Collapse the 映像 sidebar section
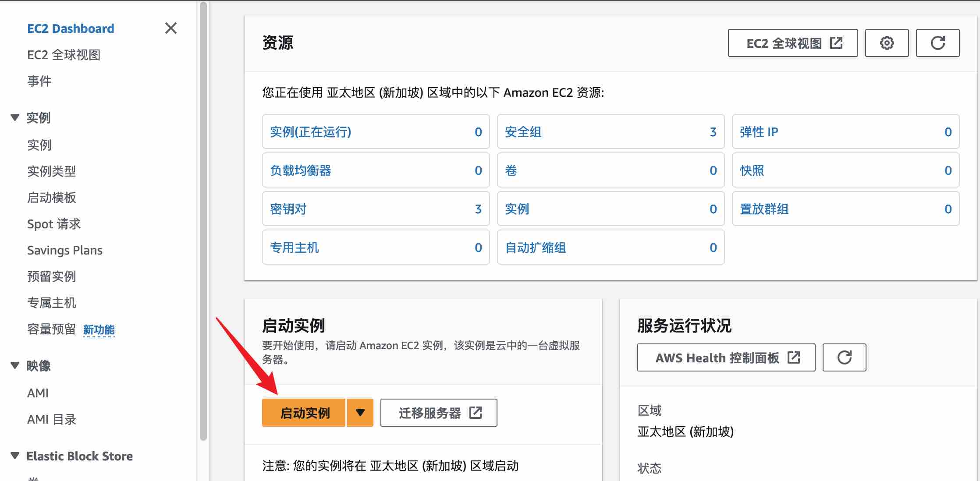The image size is (980, 481). click(x=15, y=365)
